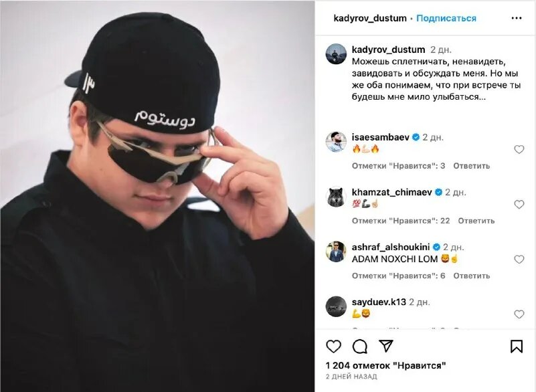
Task: Reply to khamzat_chimaev's comment
Action: [x=476, y=221]
